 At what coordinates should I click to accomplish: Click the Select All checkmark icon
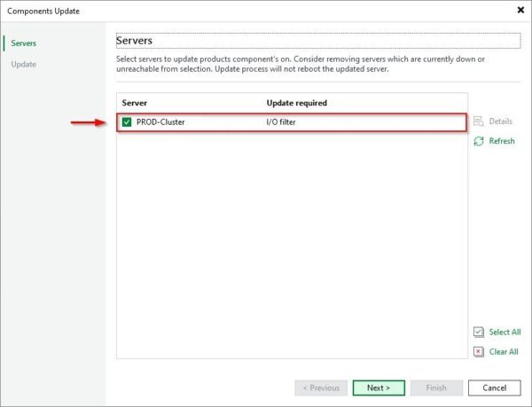click(x=479, y=332)
